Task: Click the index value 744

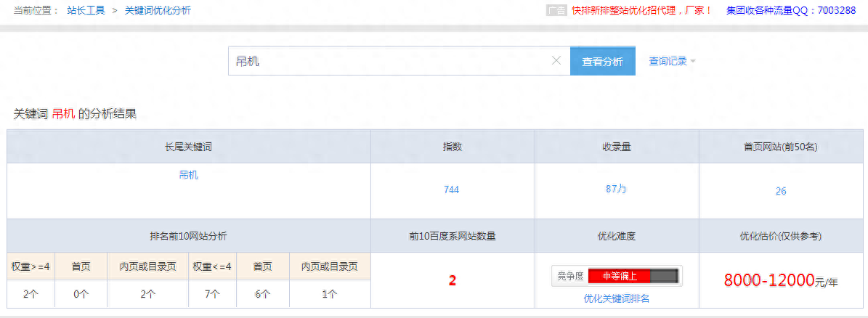Action: [452, 190]
